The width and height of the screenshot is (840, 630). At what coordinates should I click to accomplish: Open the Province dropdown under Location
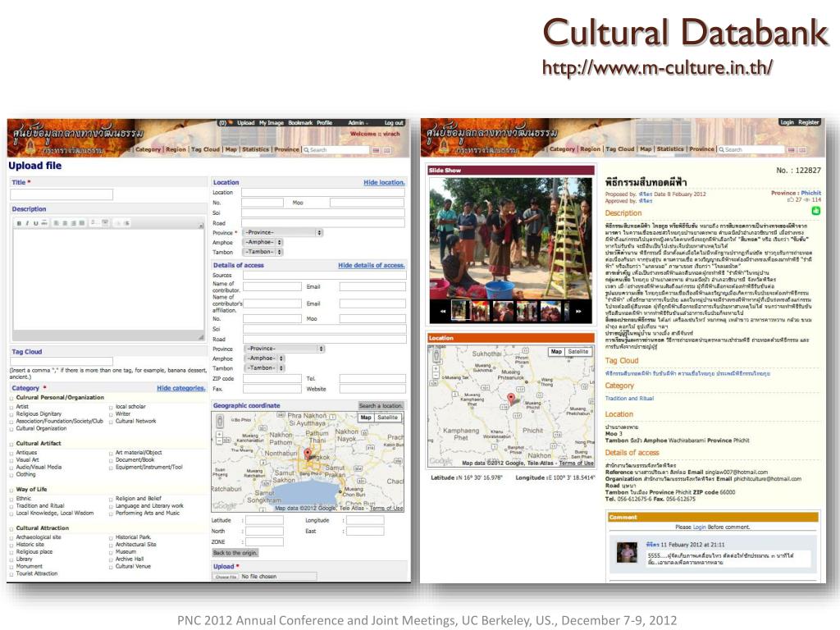pyautogui.click(x=283, y=232)
